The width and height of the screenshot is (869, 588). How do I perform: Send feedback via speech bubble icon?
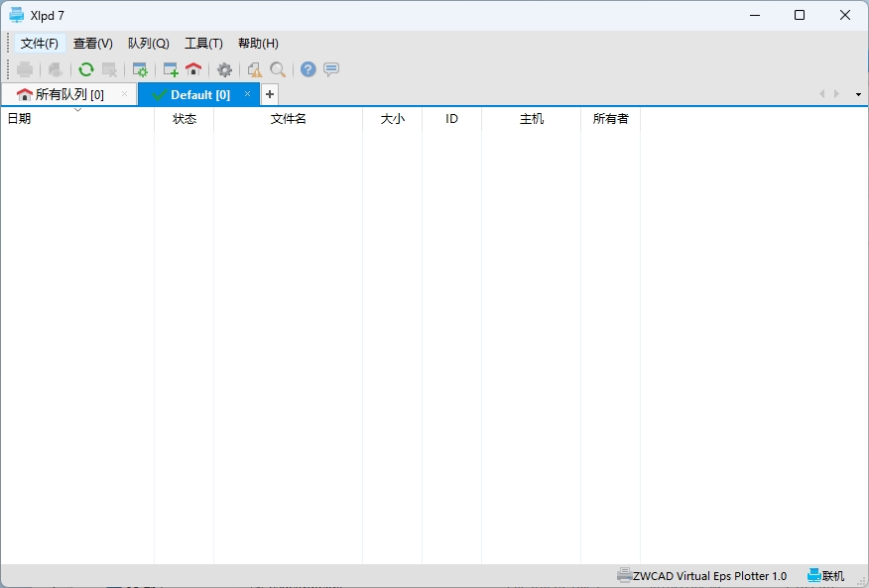coord(330,69)
